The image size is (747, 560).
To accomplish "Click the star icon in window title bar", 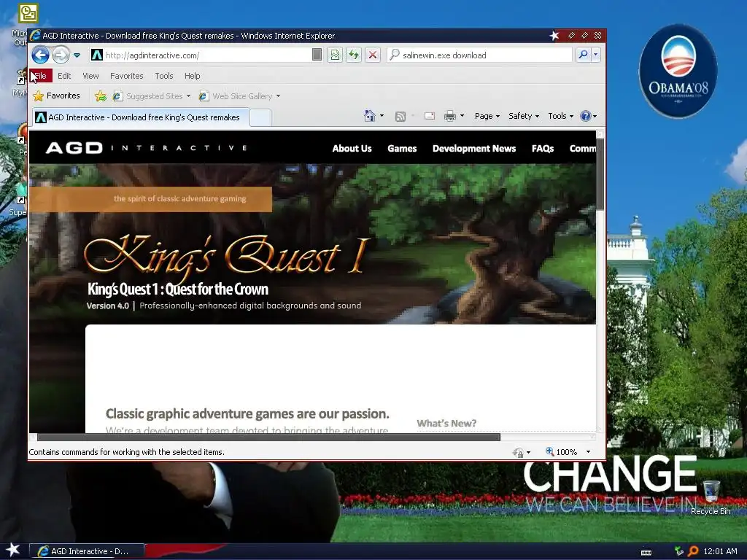I will [554, 36].
